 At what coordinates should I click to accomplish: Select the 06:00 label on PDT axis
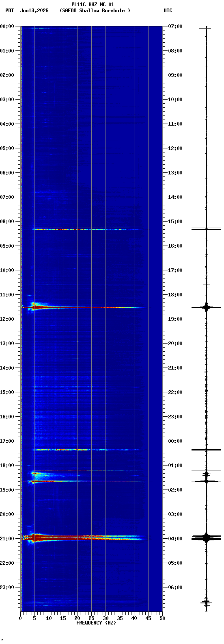click(7, 173)
